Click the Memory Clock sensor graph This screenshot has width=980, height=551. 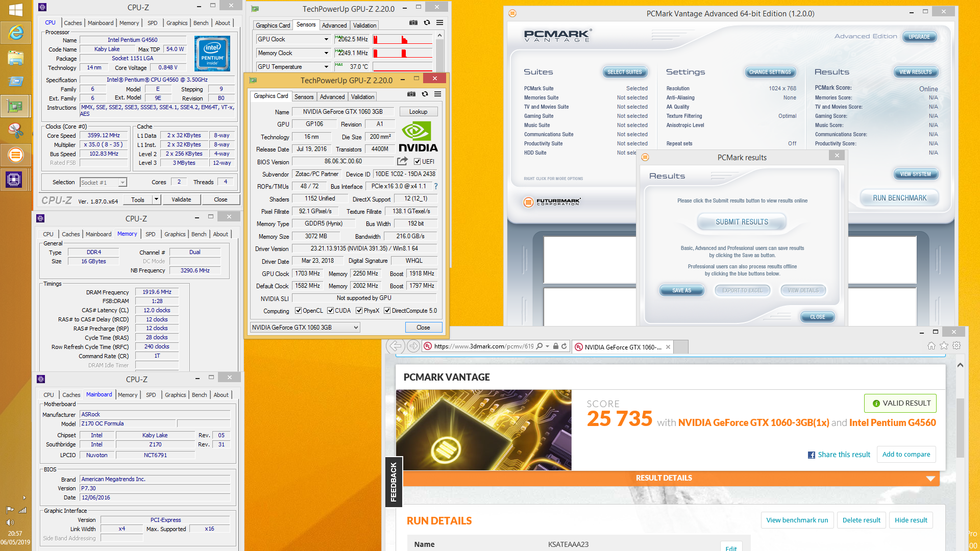403,53
